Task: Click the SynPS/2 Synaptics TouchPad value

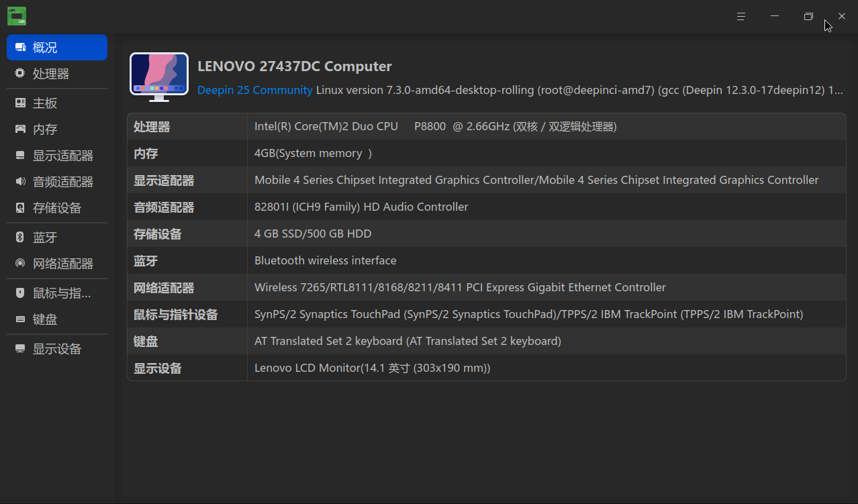Action: [528, 314]
